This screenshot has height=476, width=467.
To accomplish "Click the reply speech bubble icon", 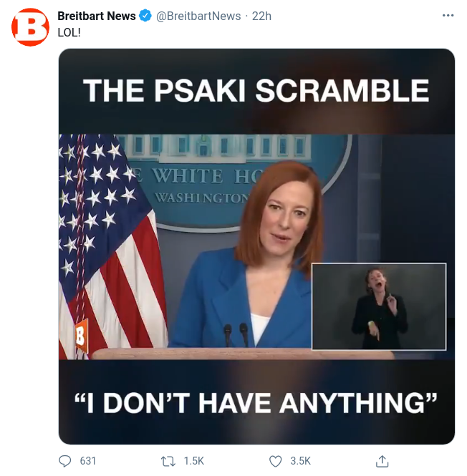I will [66, 461].
